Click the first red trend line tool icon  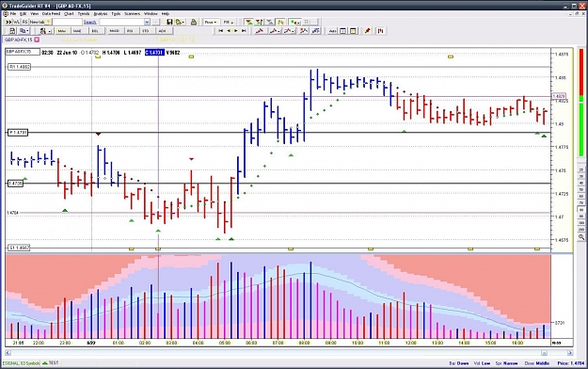click(x=260, y=31)
